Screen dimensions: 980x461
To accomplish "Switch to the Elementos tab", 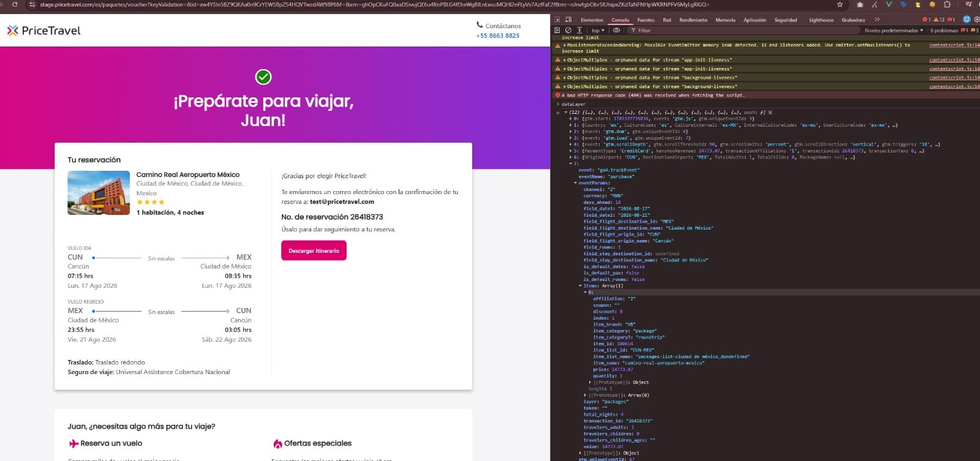I will tap(592, 20).
